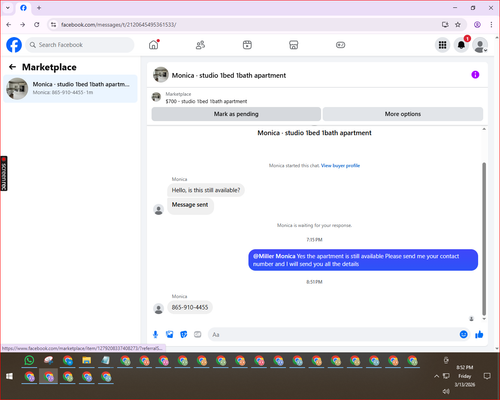Image resolution: width=500 pixels, height=400 pixels.
Task: Click the chat scrollbar thumb
Action: (x=484, y=238)
